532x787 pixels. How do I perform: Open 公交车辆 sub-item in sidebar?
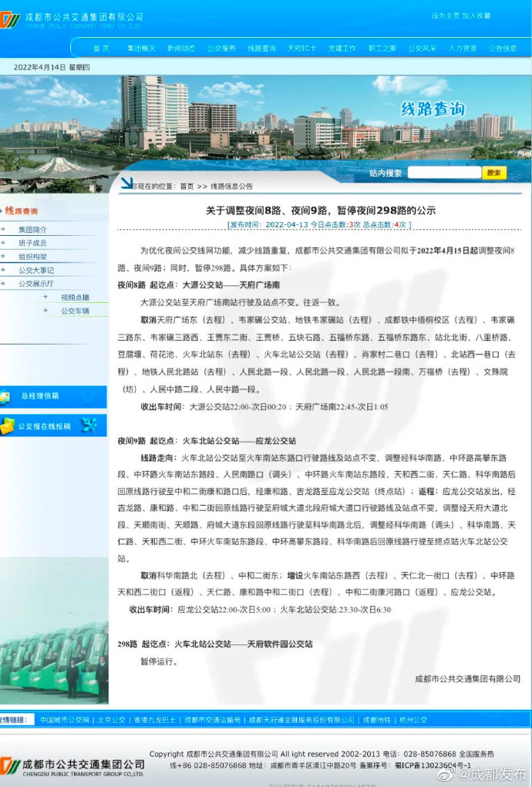[75, 311]
